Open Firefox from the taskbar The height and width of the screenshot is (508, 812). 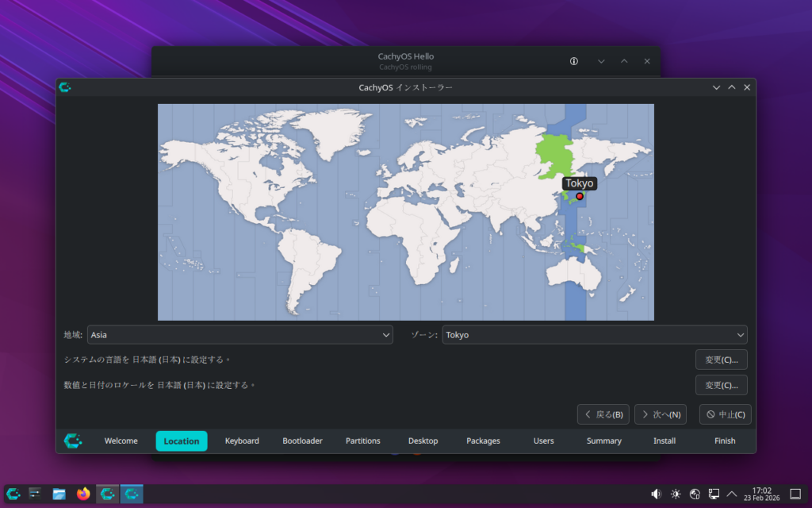(83, 494)
